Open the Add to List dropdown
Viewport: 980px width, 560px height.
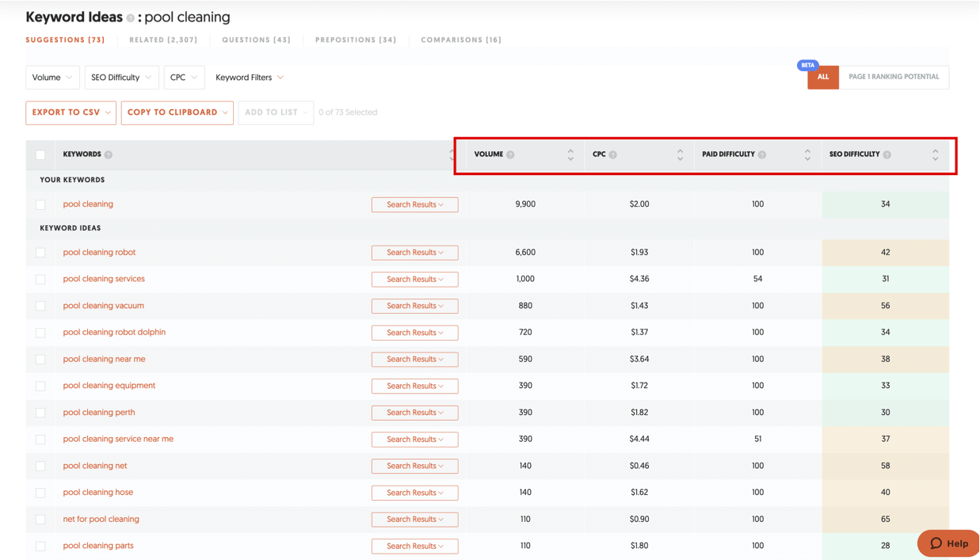click(276, 112)
